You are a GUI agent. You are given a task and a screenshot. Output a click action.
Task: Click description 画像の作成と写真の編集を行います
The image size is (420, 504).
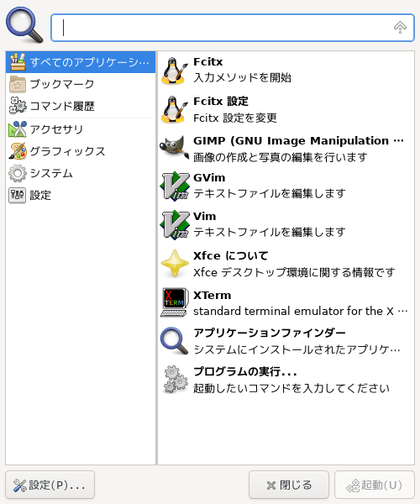coord(281,157)
